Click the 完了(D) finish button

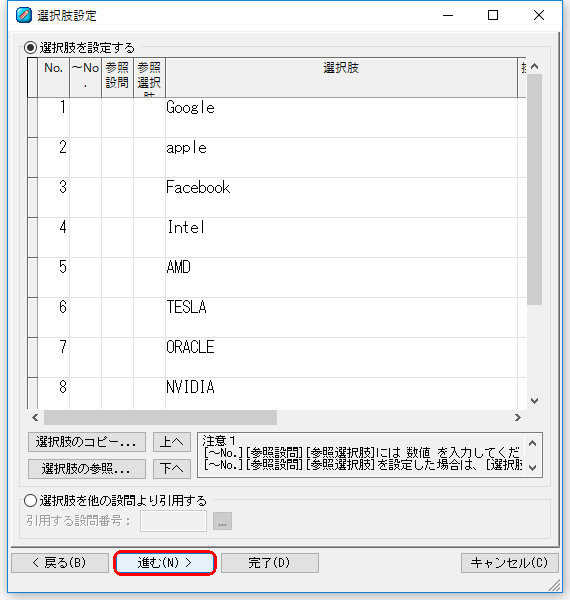(x=270, y=563)
